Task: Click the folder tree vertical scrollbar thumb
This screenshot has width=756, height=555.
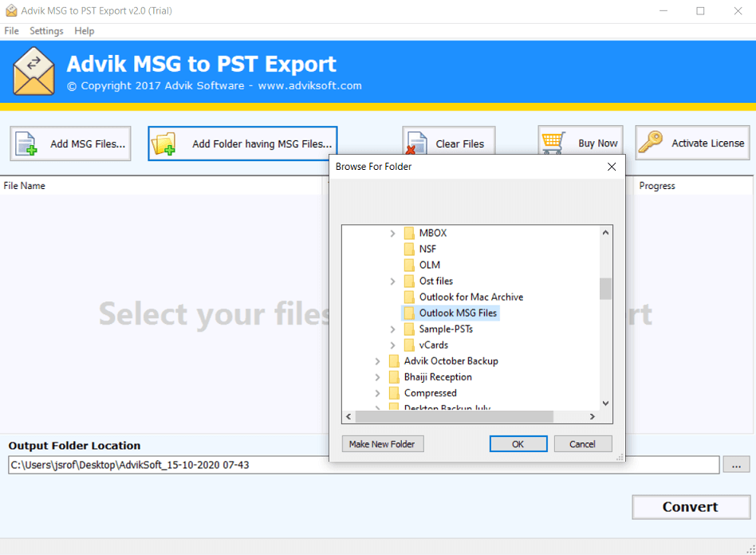Action: (605, 289)
